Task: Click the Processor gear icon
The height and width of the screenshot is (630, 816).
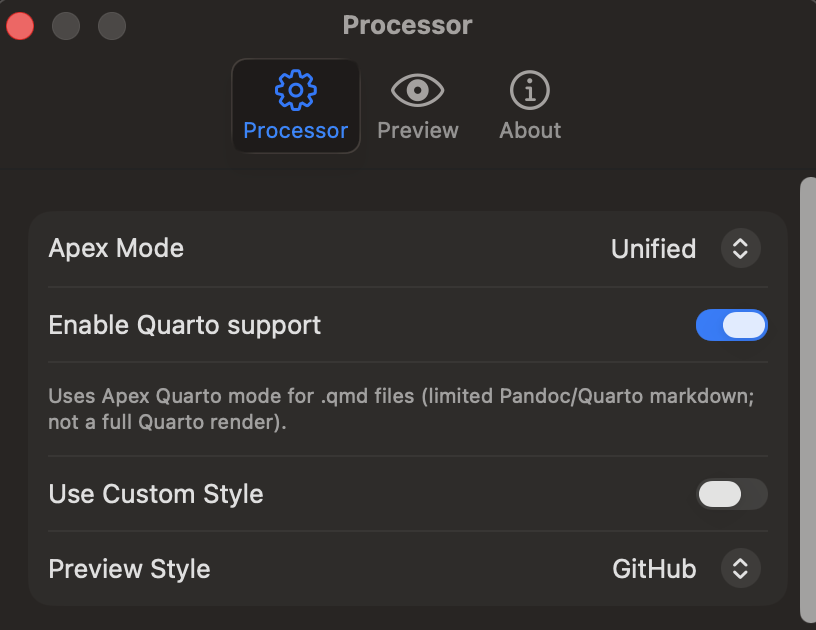Action: click(x=296, y=90)
